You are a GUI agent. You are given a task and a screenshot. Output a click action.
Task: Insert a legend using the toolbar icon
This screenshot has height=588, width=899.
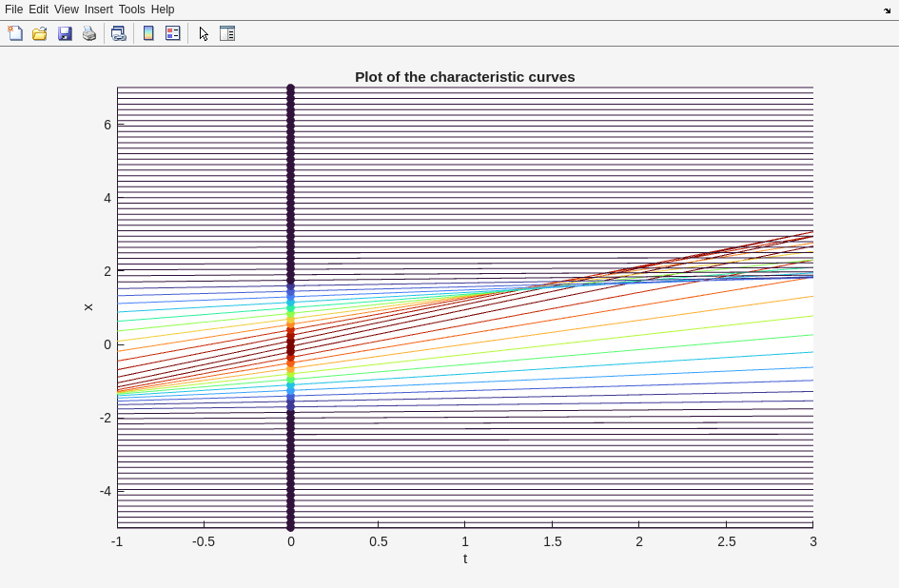pyautogui.click(x=173, y=33)
